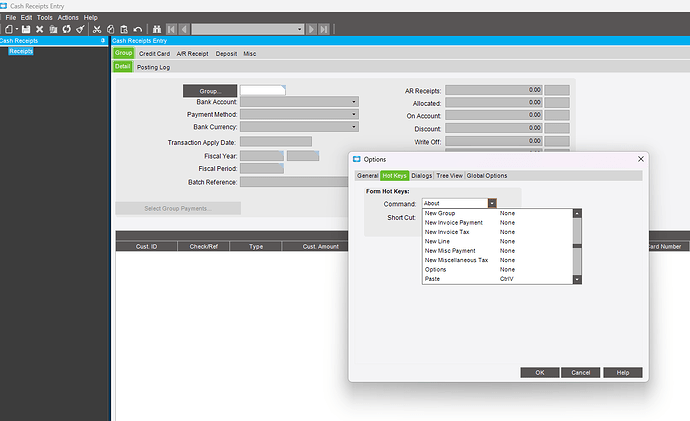
Task: Click the Transaction Apply Date field
Action: tap(276, 142)
